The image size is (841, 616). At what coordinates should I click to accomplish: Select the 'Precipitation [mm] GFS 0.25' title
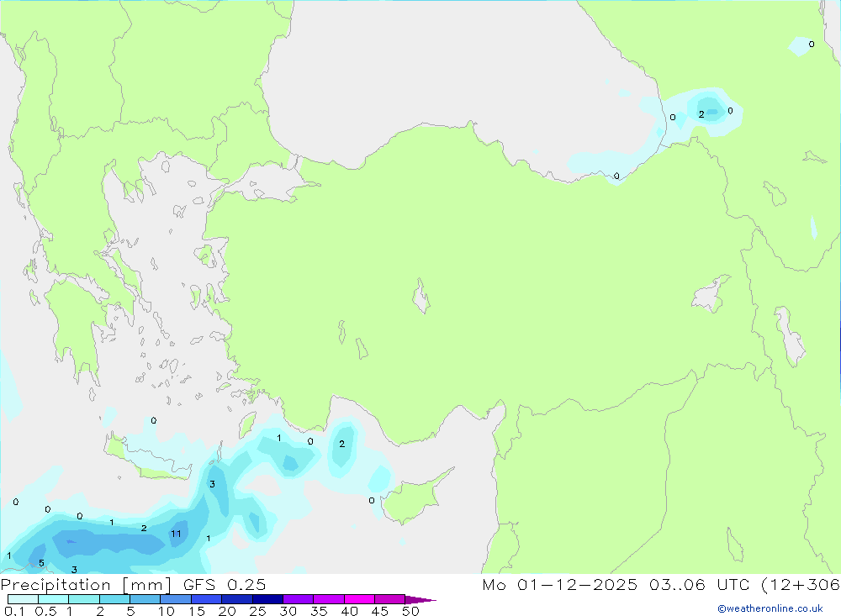click(x=133, y=584)
